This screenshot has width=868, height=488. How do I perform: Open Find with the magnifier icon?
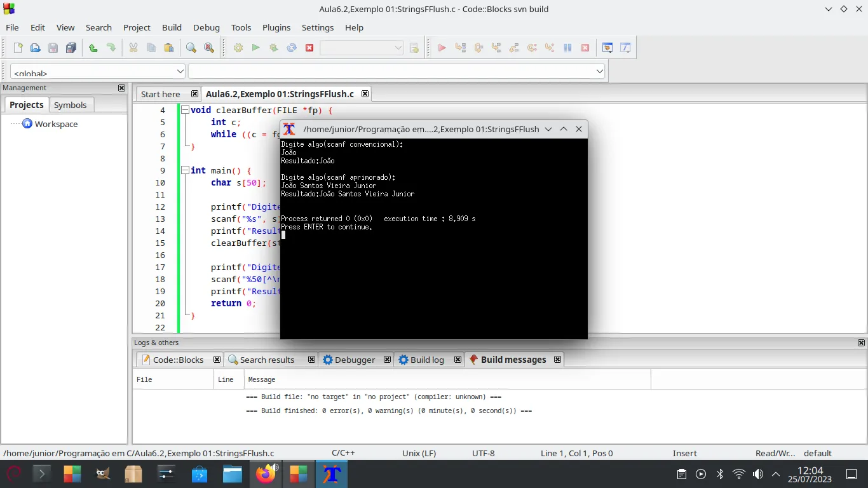click(x=191, y=48)
